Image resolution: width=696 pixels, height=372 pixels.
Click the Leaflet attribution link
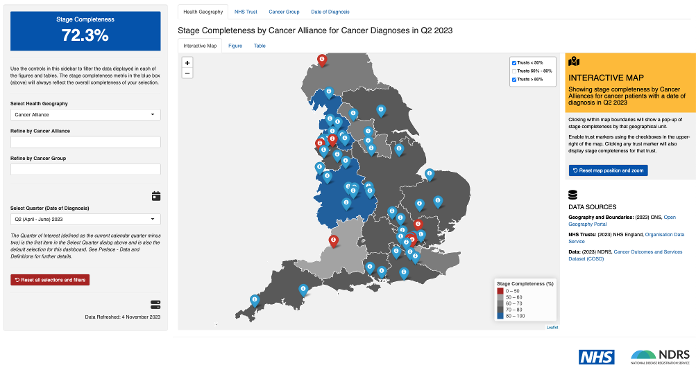point(552,327)
